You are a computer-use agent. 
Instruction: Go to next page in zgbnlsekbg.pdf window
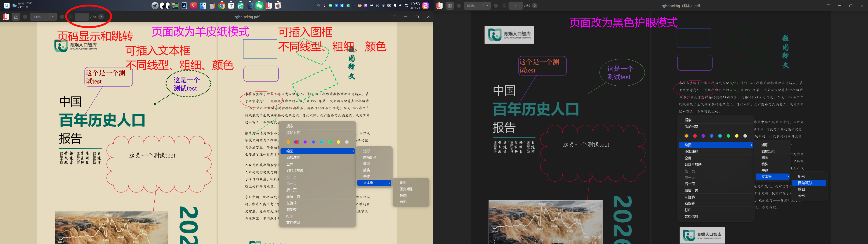coord(101,17)
